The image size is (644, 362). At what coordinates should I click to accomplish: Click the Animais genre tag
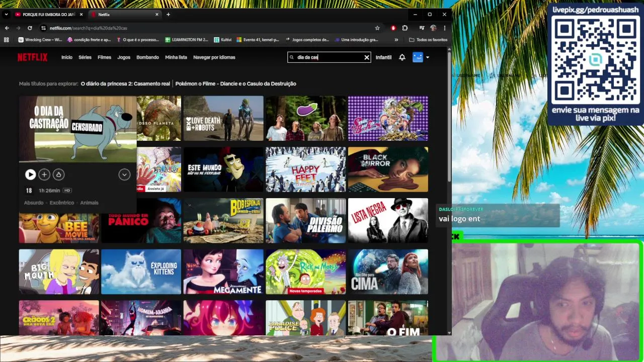89,203
